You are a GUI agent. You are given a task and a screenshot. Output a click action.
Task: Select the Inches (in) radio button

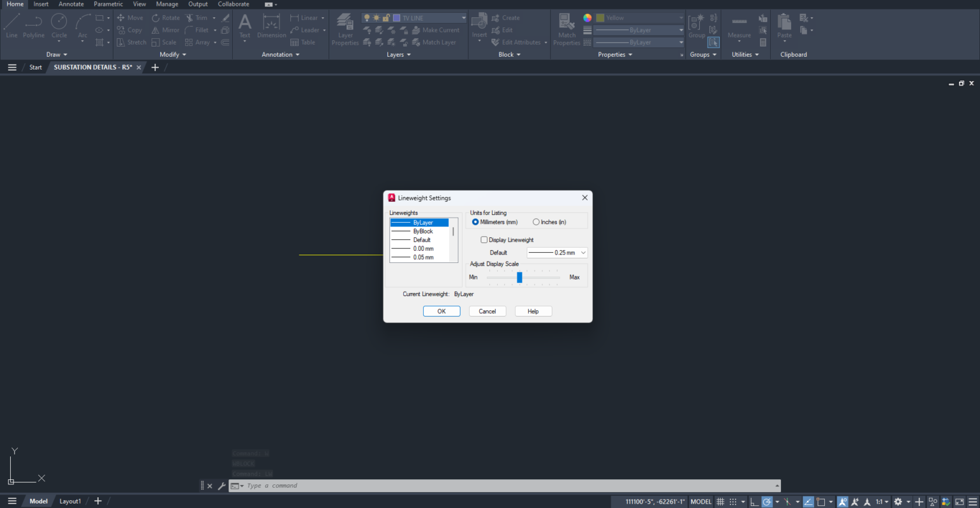coord(536,221)
